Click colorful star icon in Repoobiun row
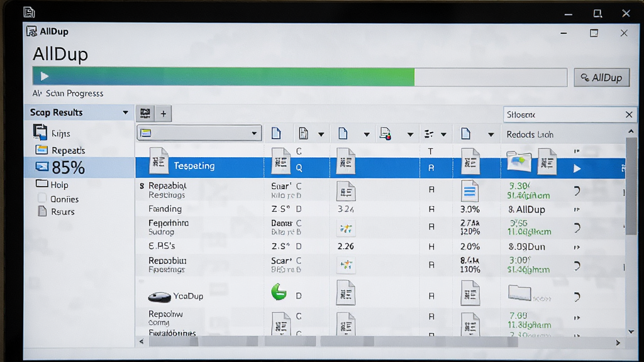Screen dimensions: 644x362 click(x=346, y=265)
